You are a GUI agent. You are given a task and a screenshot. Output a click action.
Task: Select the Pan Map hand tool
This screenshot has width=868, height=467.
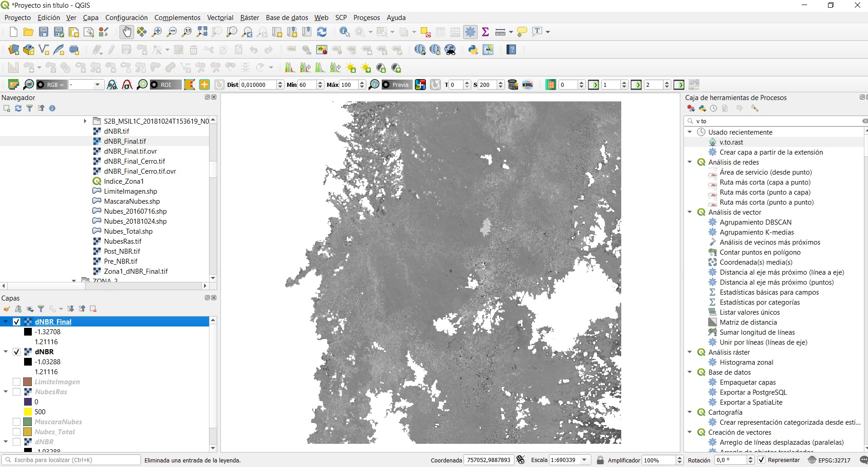[x=126, y=32]
